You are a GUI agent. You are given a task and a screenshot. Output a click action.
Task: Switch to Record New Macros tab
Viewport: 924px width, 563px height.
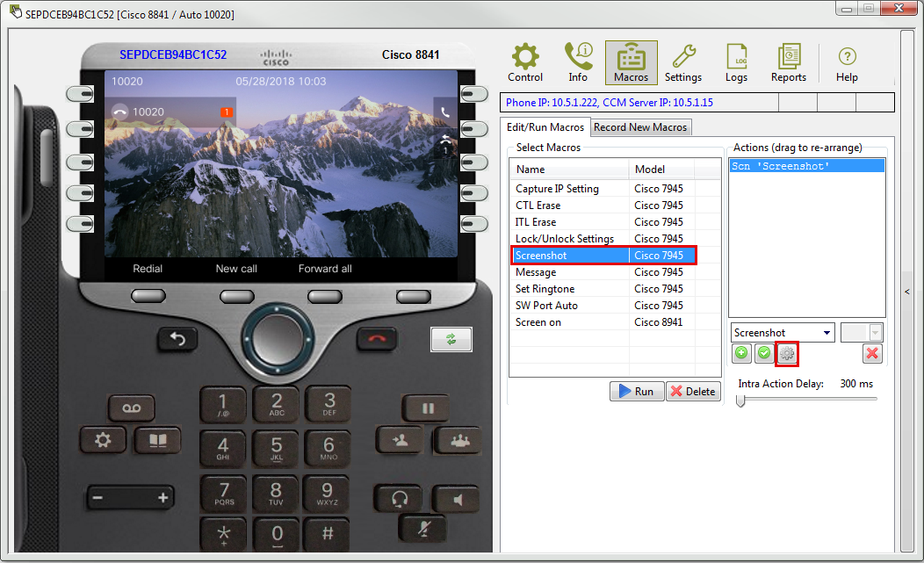tap(640, 127)
